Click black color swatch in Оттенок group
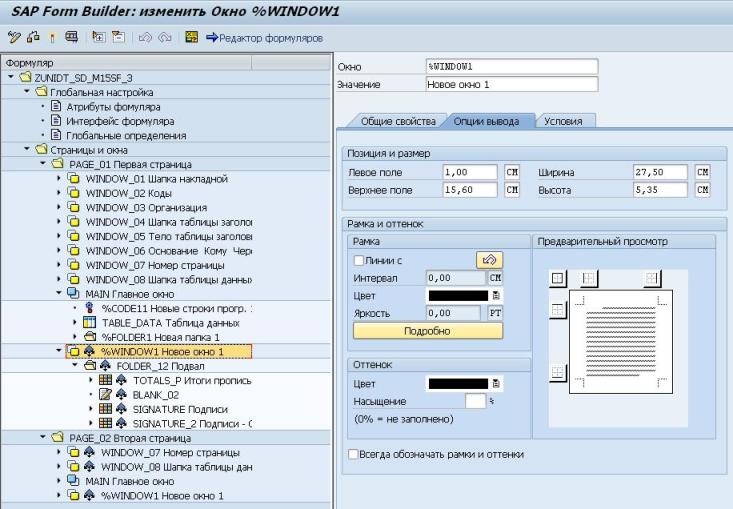Image resolution: width=733 pixels, height=509 pixels. pos(458,384)
